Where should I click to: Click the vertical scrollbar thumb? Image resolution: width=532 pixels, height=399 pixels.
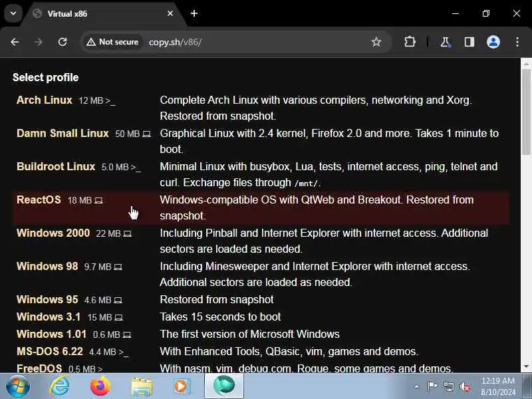(x=526, y=112)
